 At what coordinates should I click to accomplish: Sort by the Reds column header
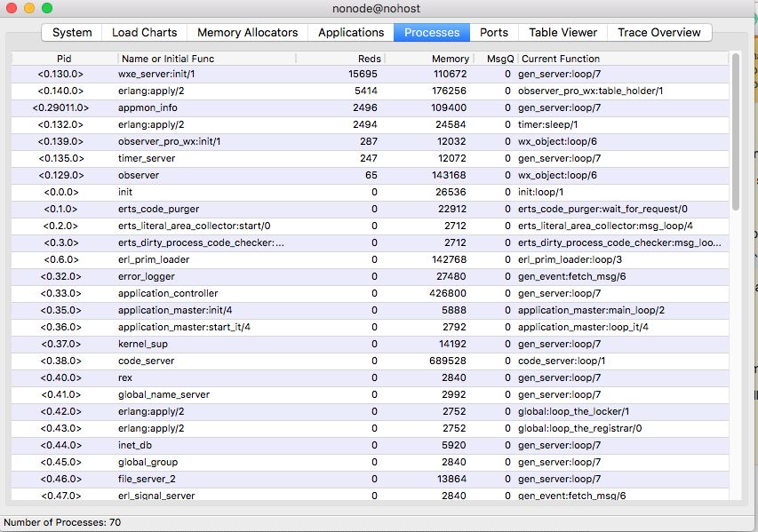click(x=340, y=59)
